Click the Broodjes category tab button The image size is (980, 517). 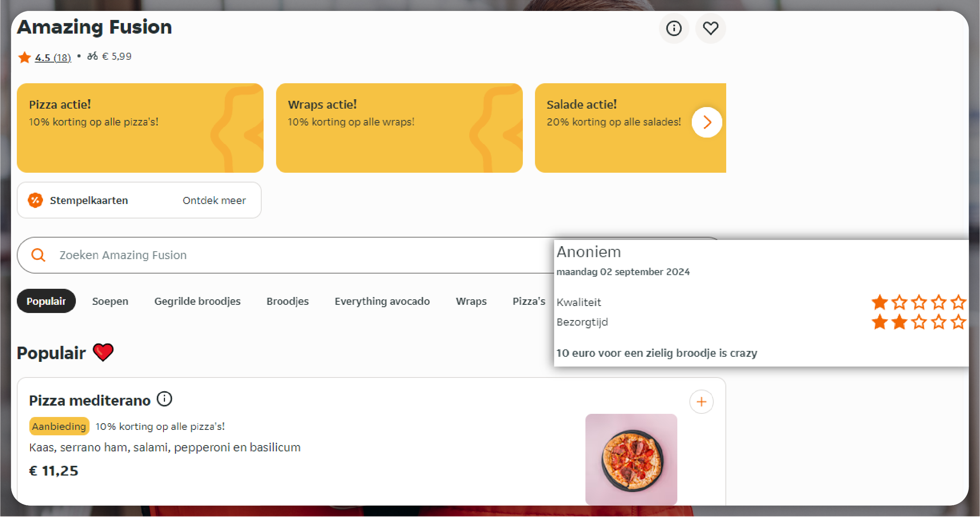point(287,301)
